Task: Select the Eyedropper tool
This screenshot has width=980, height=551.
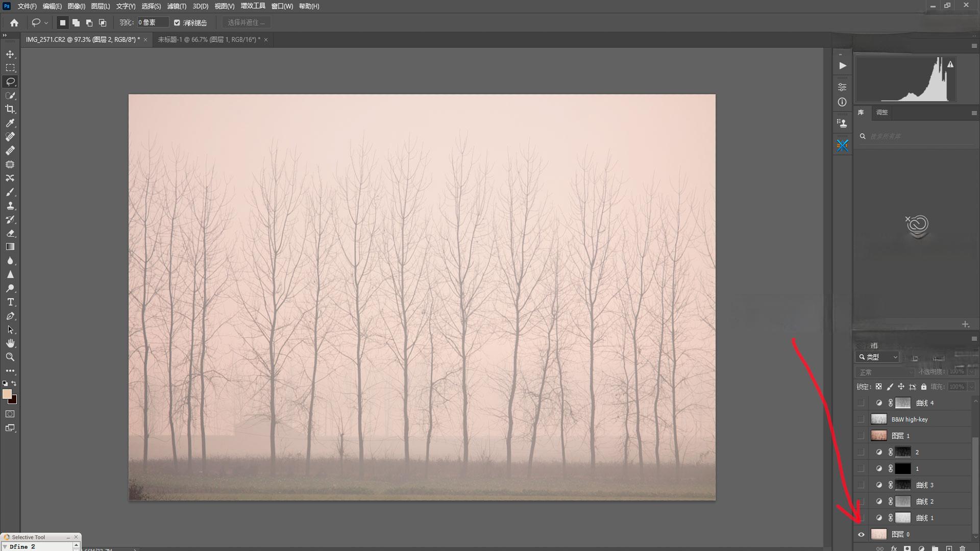Action: [x=10, y=123]
